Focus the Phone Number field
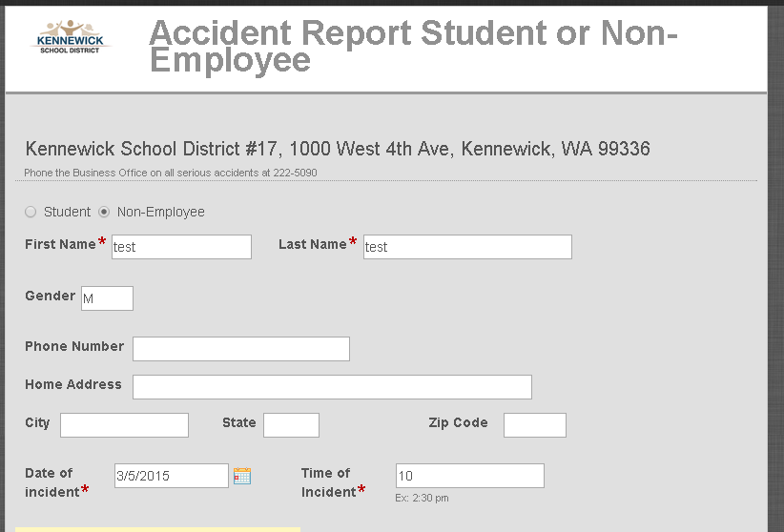The height and width of the screenshot is (532, 784). [241, 349]
